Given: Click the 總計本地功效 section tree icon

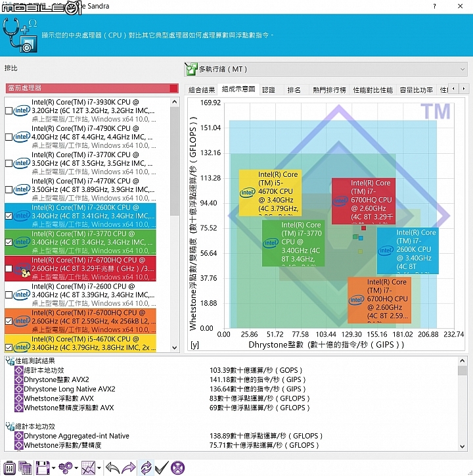Looking at the screenshot, I should (10, 427).
